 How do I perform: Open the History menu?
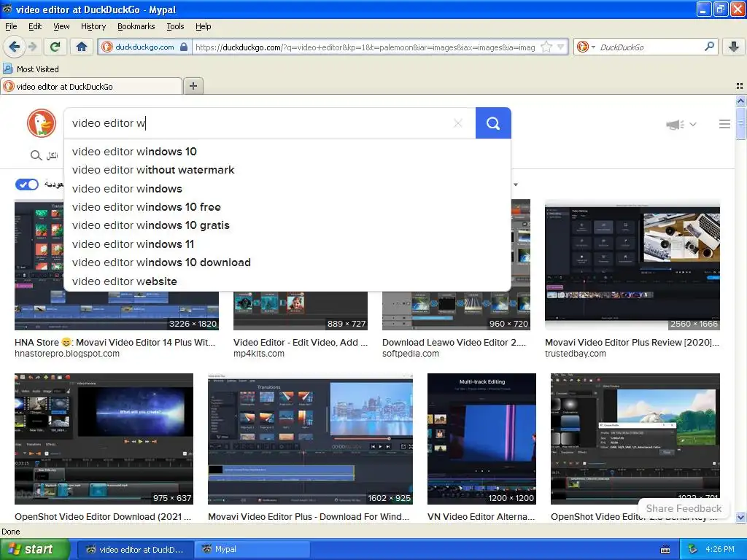(93, 26)
